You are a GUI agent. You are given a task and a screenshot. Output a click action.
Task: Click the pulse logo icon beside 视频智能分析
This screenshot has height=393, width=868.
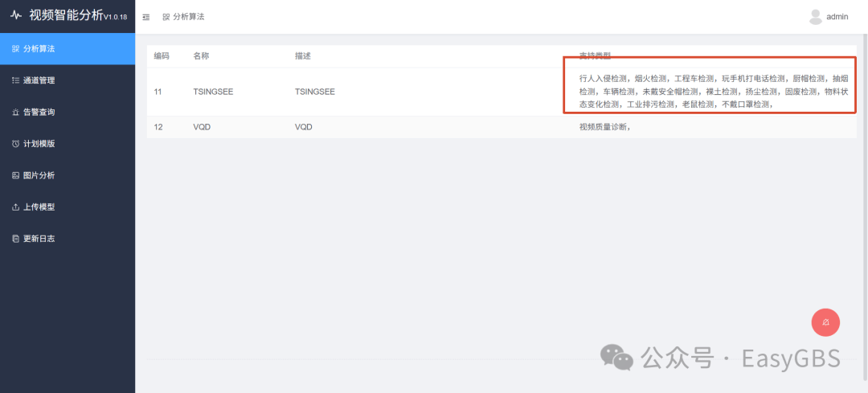pyautogui.click(x=16, y=15)
